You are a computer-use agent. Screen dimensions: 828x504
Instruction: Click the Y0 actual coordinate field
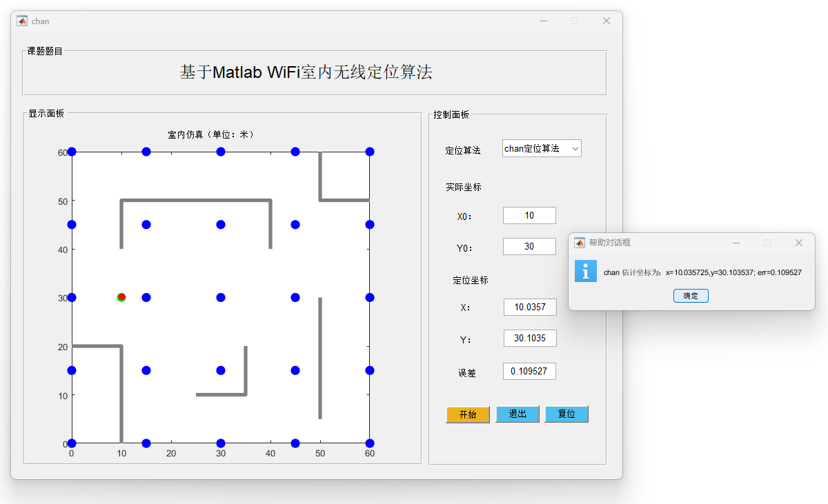click(529, 246)
